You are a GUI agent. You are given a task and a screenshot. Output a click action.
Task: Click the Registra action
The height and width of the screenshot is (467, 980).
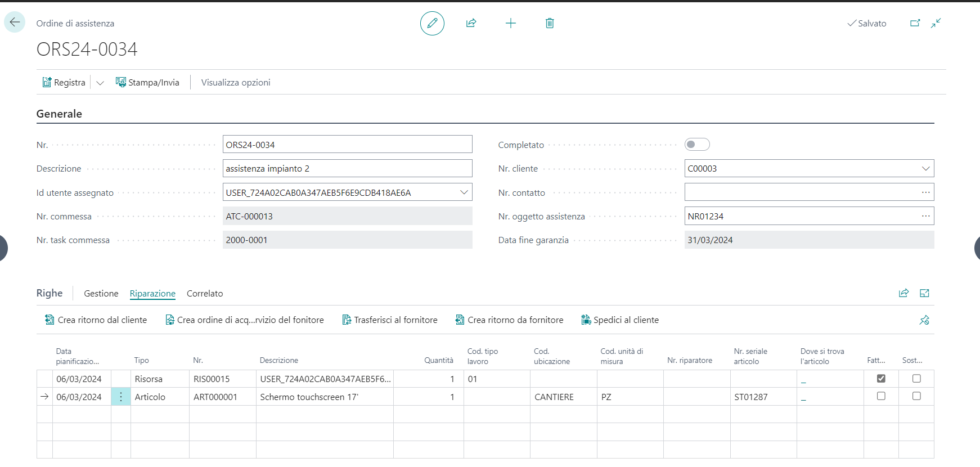(64, 82)
